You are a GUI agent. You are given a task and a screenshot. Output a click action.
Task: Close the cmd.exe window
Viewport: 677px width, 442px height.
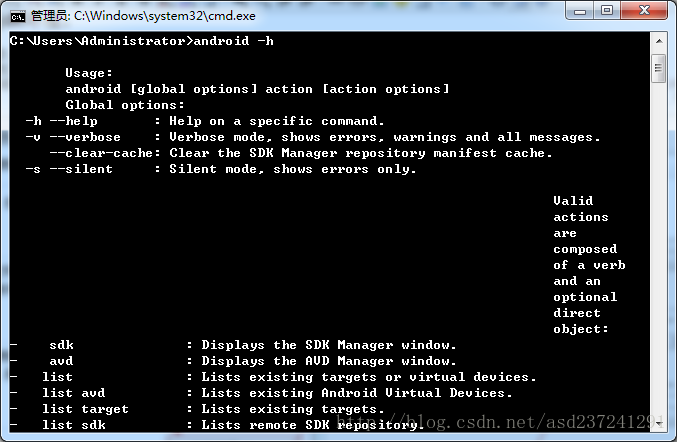pyautogui.click(x=644, y=10)
